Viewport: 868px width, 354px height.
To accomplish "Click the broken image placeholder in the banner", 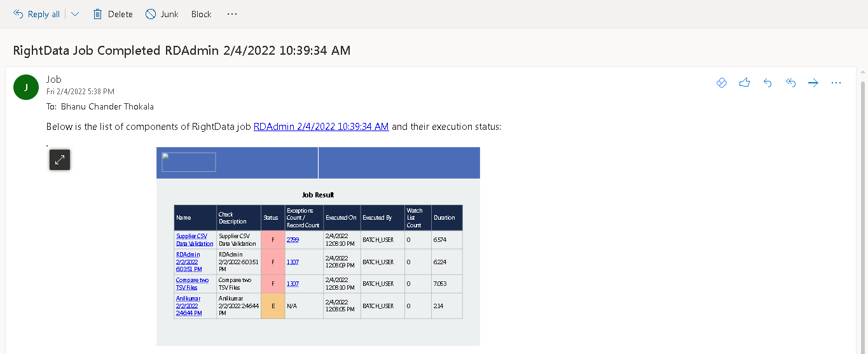I will tap(188, 162).
